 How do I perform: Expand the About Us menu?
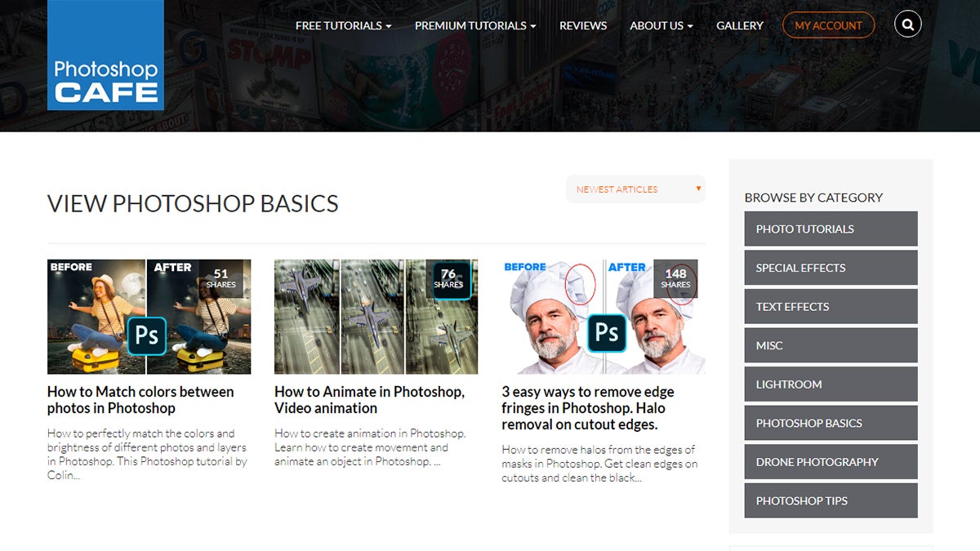coord(661,25)
